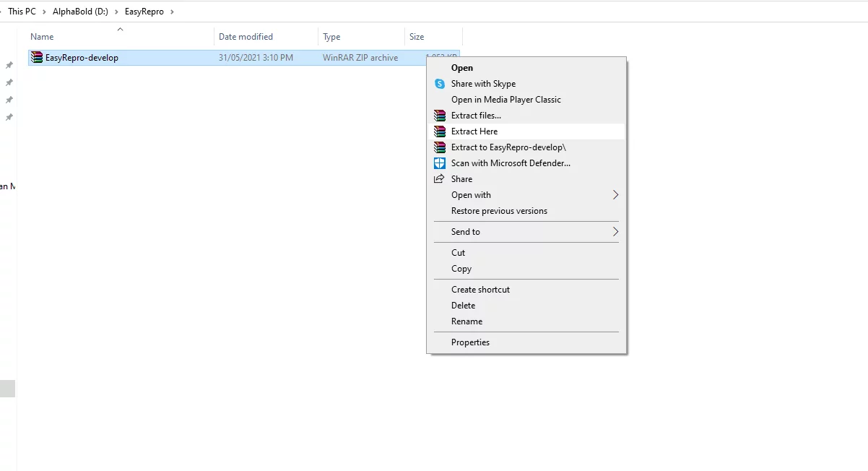Select Share with Skype
The image size is (868, 471).
pos(526,84)
